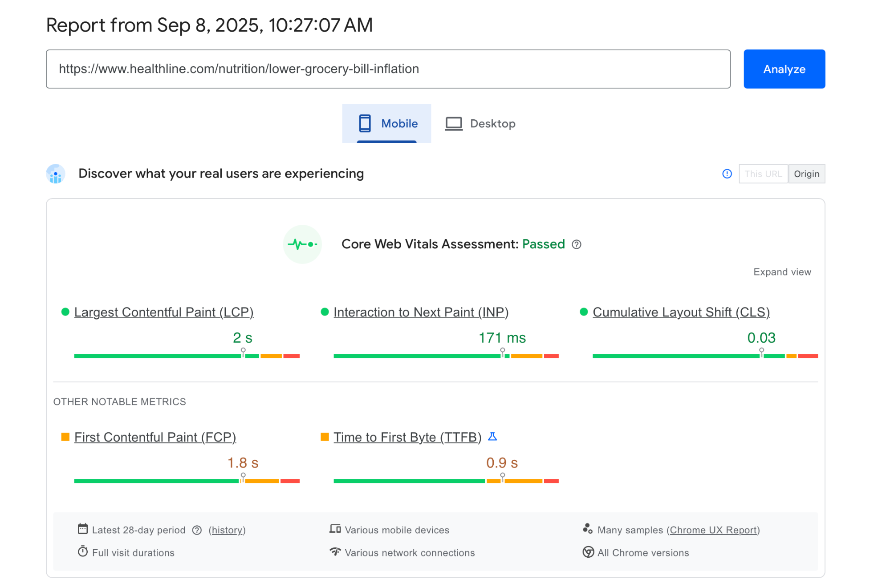This screenshot has width=890, height=588.
Task: Expand view of Core Web Vitals metrics
Action: coord(782,272)
